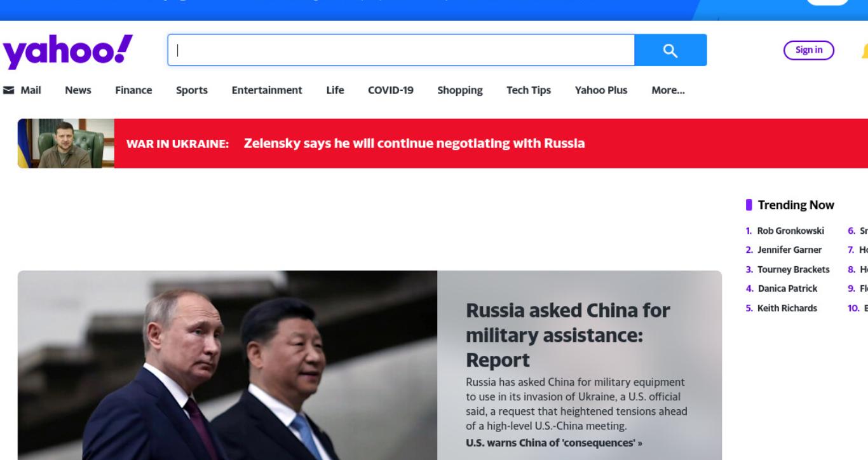The width and height of the screenshot is (868, 460).
Task: Click the Yahoo logo
Action: click(x=68, y=50)
